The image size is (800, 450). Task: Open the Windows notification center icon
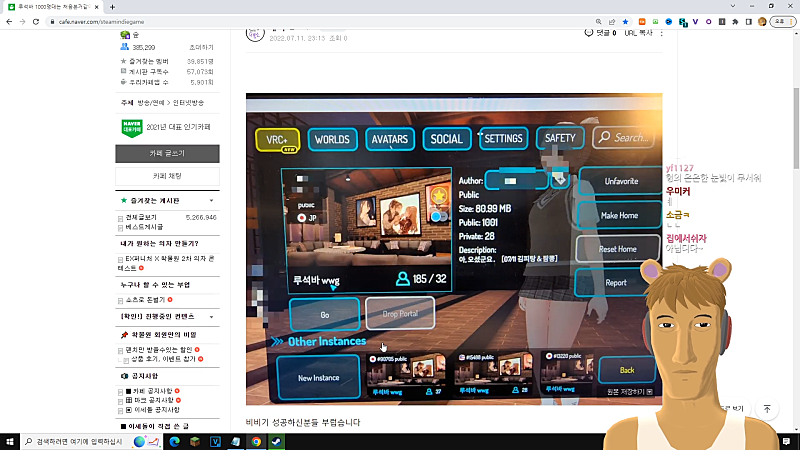[x=786, y=441]
